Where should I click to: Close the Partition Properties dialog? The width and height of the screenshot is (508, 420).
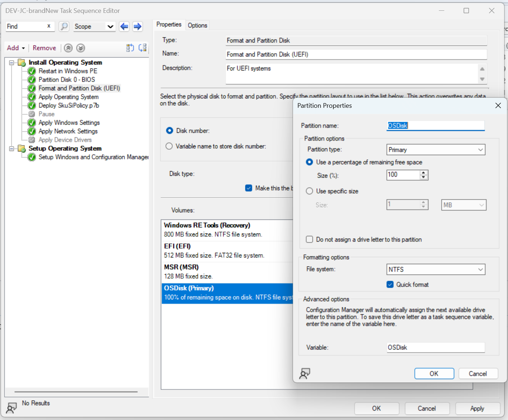coord(498,106)
